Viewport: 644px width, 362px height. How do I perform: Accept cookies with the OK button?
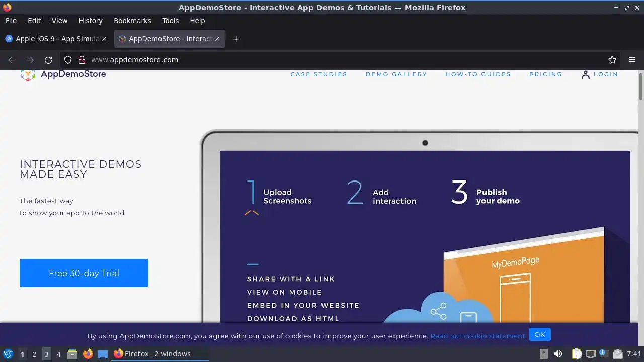pos(540,334)
